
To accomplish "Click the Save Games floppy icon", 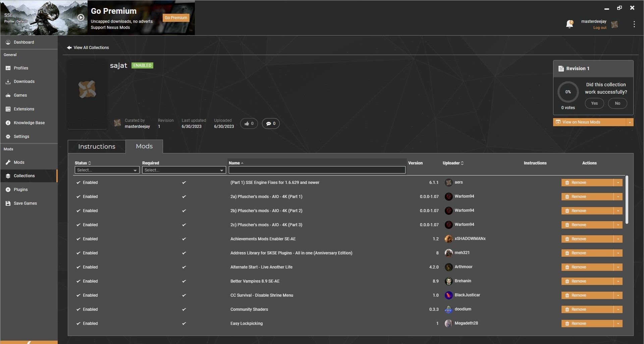I will coord(8,203).
